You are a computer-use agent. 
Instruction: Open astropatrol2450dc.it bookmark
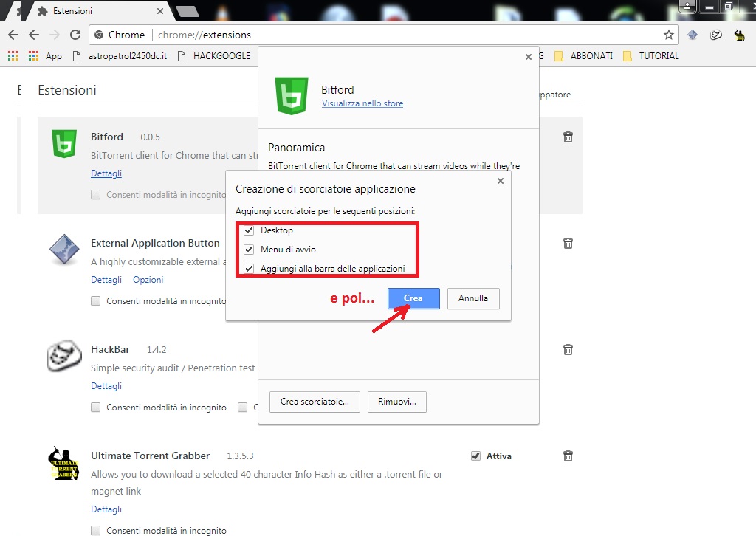pyautogui.click(x=120, y=56)
